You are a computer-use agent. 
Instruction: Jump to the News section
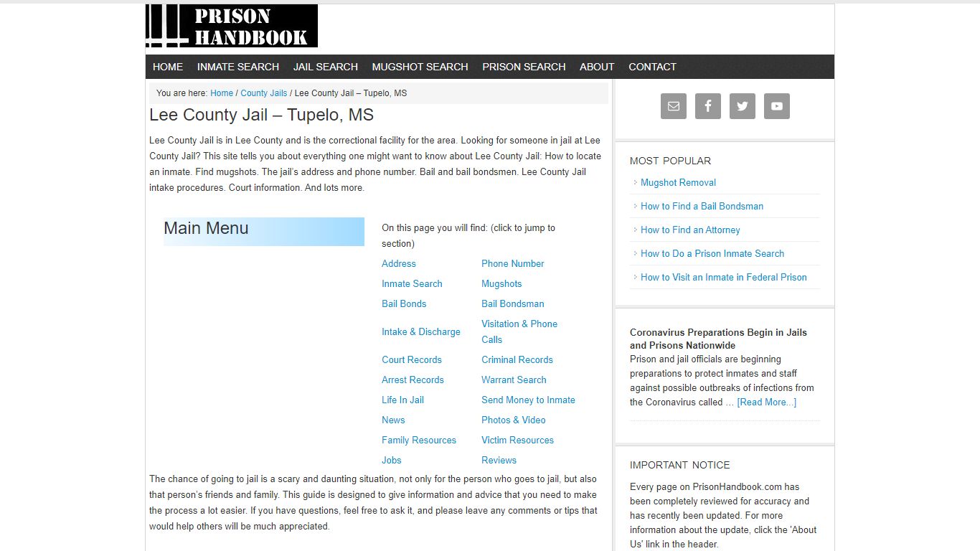point(393,420)
